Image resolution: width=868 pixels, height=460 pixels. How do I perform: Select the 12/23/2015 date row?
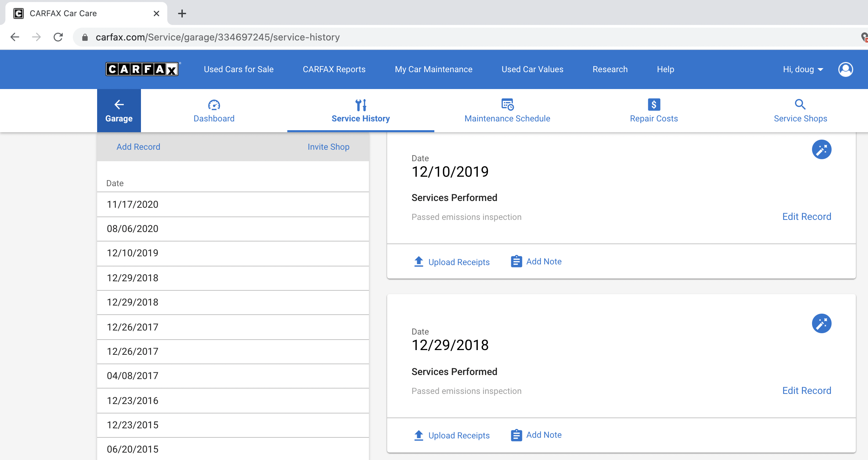233,425
